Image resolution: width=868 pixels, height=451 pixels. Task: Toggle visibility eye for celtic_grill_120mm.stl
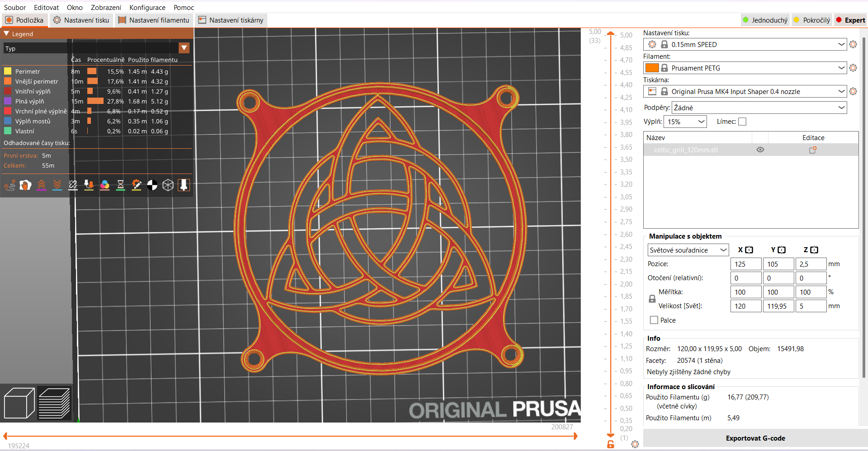760,150
